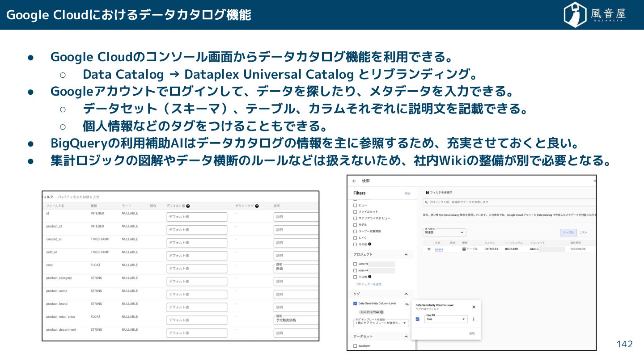The width and height of the screenshot is (644, 362).
Task: Click the 説明 field for product_department row
Action: [296, 333]
